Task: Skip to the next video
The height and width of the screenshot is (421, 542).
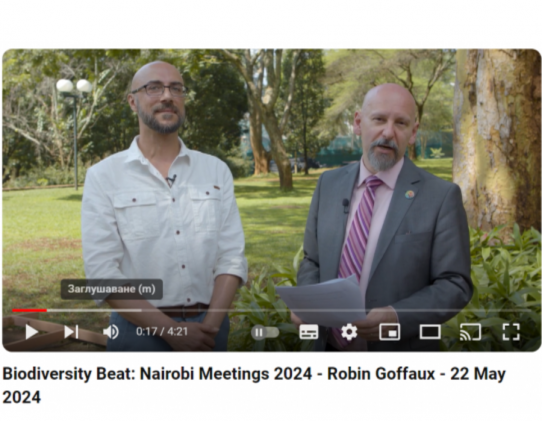Action: [x=71, y=332]
